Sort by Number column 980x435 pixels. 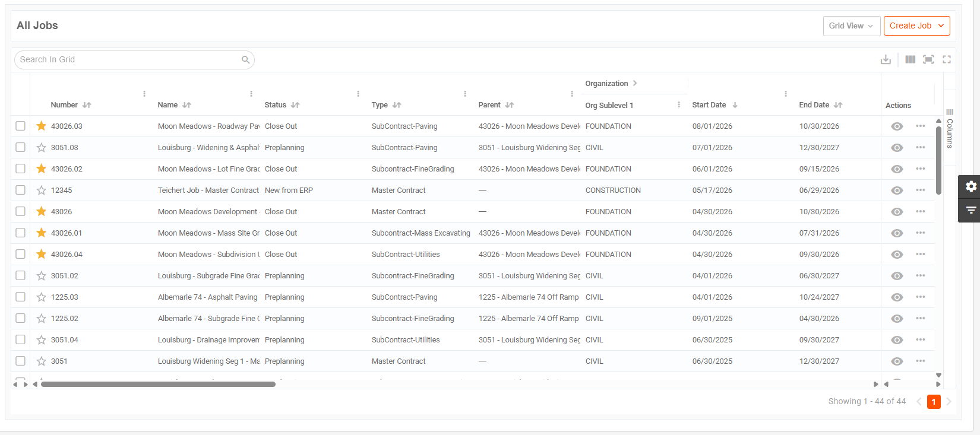(x=87, y=105)
